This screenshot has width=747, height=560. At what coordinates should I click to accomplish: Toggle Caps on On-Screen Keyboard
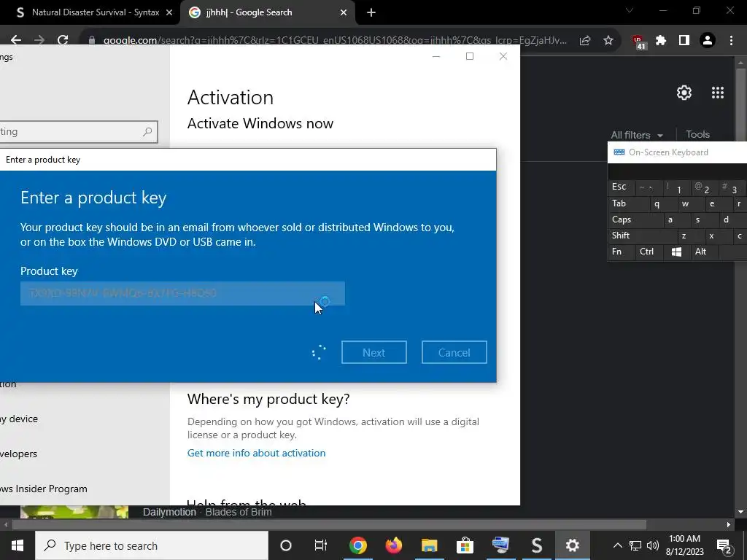[635, 219]
